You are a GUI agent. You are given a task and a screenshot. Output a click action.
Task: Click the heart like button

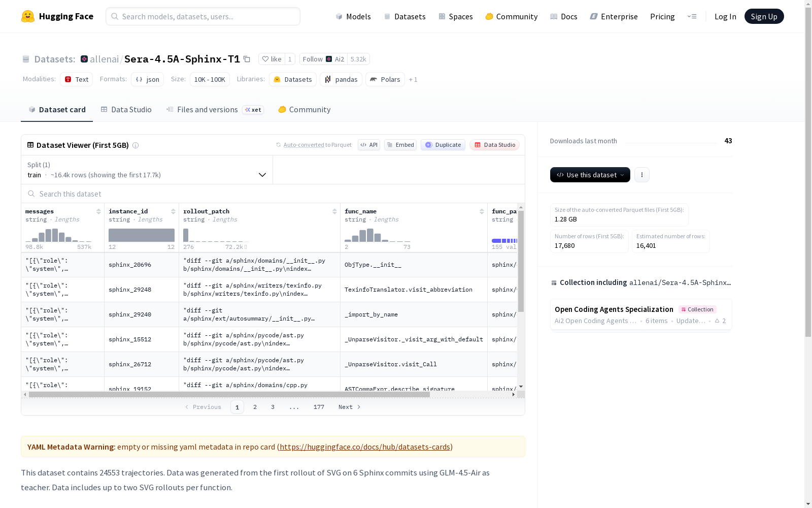click(272, 59)
